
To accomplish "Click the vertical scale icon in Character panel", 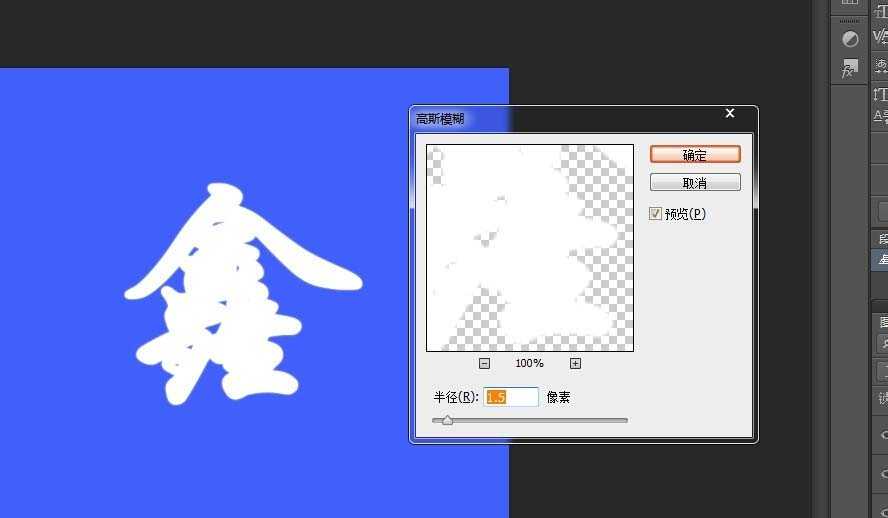I will (881, 93).
